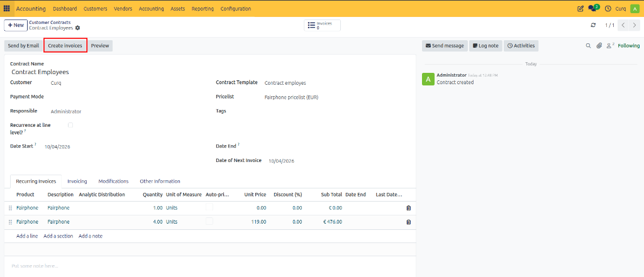Open the Reporting menu
This screenshot has height=277, width=644.
tap(203, 9)
